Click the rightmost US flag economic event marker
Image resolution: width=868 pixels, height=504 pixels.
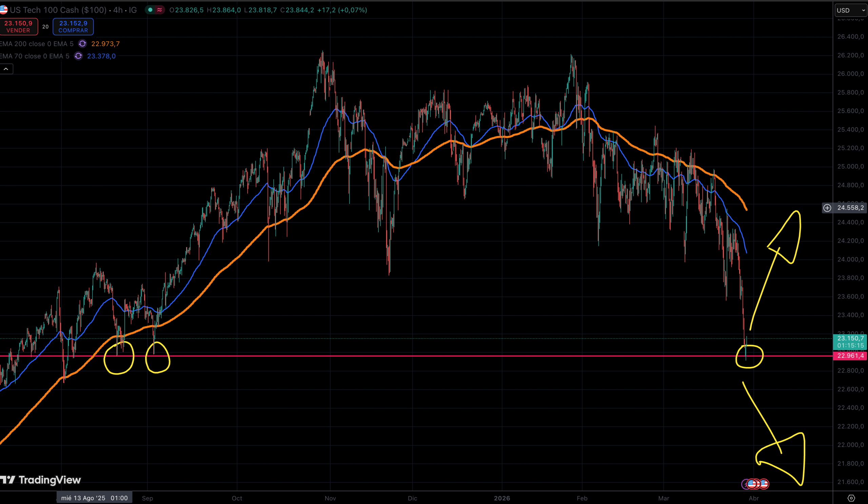point(764,484)
